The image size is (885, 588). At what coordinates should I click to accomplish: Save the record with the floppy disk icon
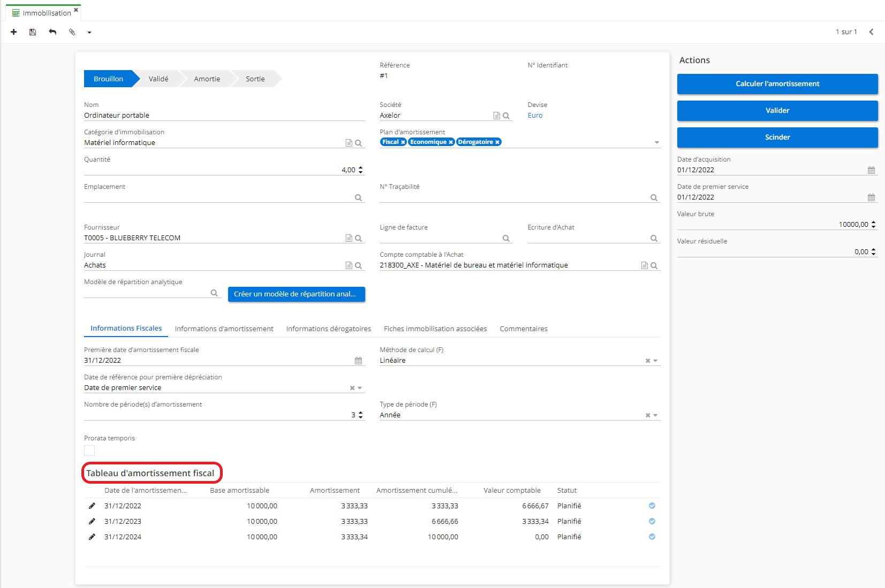[x=33, y=32]
